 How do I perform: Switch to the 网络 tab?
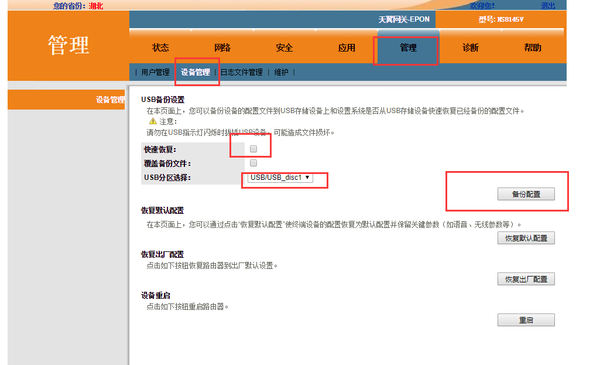coord(222,48)
